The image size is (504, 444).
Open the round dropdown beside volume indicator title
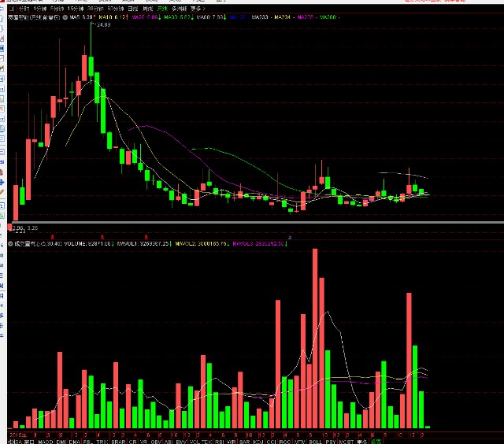point(10,244)
